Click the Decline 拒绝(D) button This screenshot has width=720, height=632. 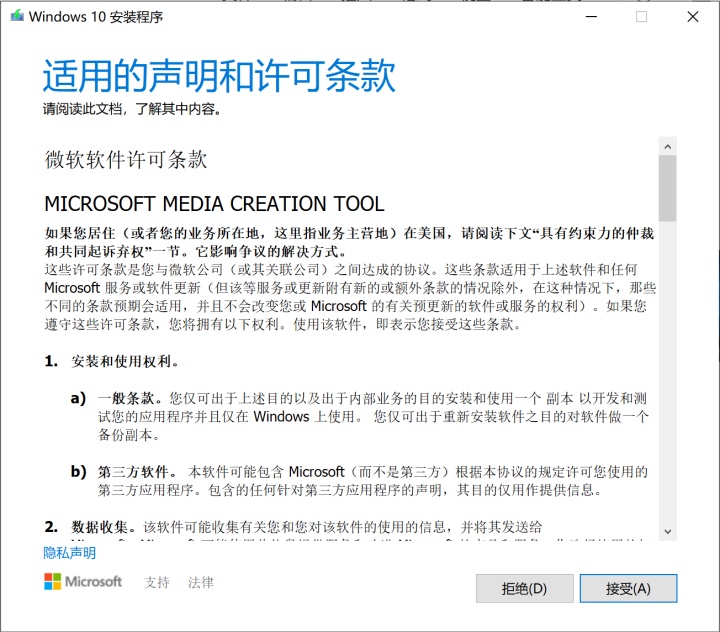click(524, 588)
